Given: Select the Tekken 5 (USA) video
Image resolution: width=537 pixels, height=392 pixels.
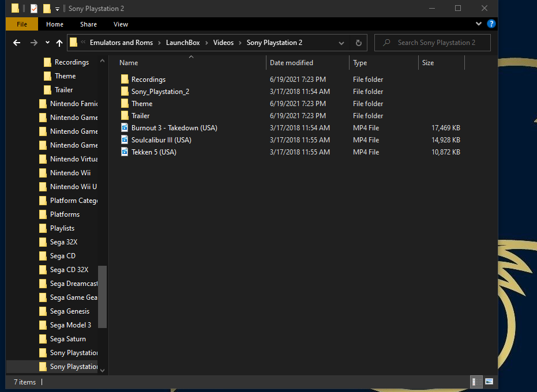Looking at the screenshot, I should coord(154,152).
